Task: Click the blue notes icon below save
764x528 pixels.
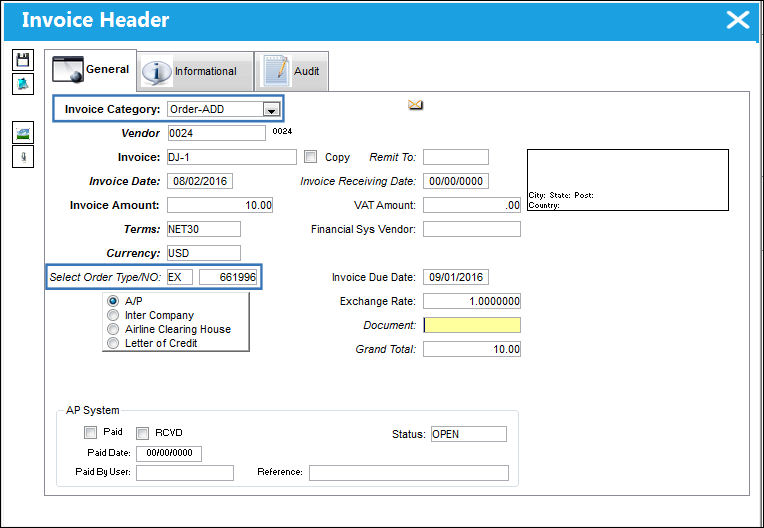Action: (x=23, y=84)
